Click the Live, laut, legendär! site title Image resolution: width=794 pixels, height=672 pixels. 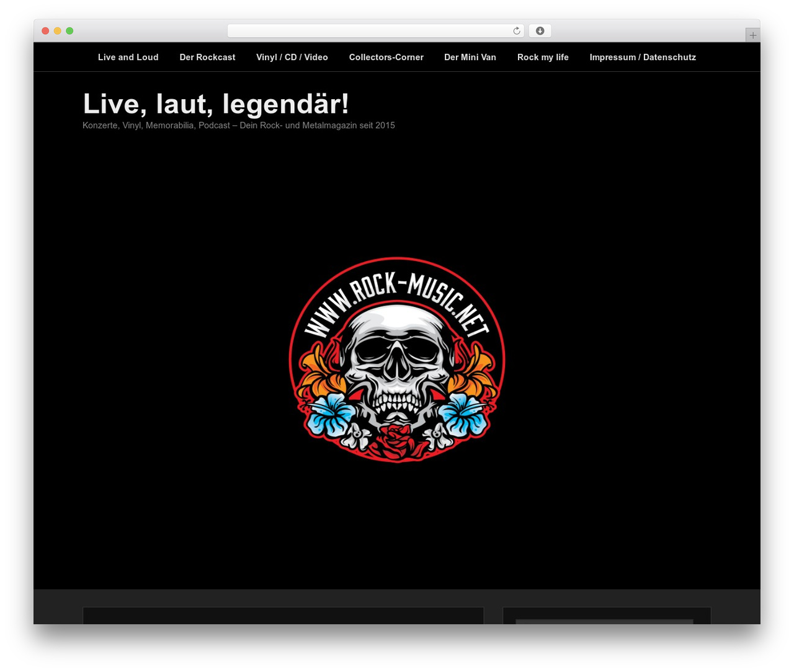(216, 104)
